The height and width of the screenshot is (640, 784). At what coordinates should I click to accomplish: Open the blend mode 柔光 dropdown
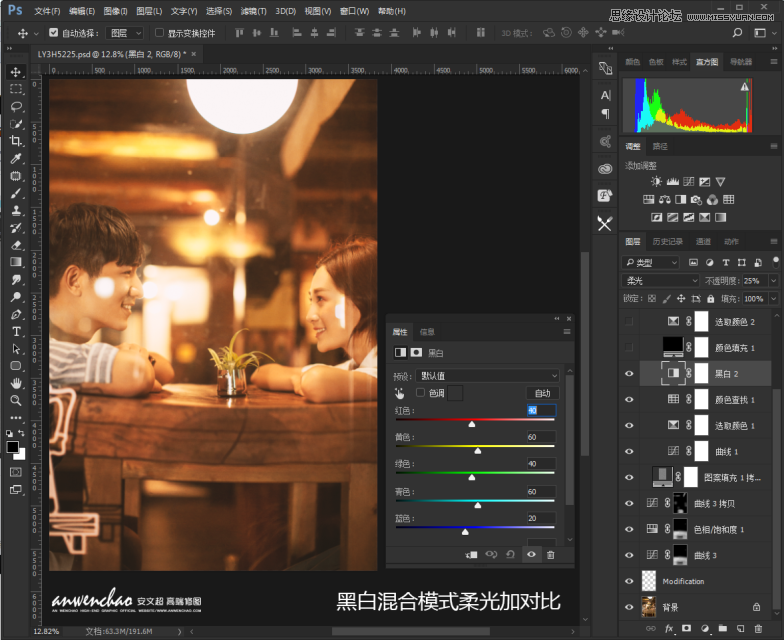pyautogui.click(x=660, y=280)
